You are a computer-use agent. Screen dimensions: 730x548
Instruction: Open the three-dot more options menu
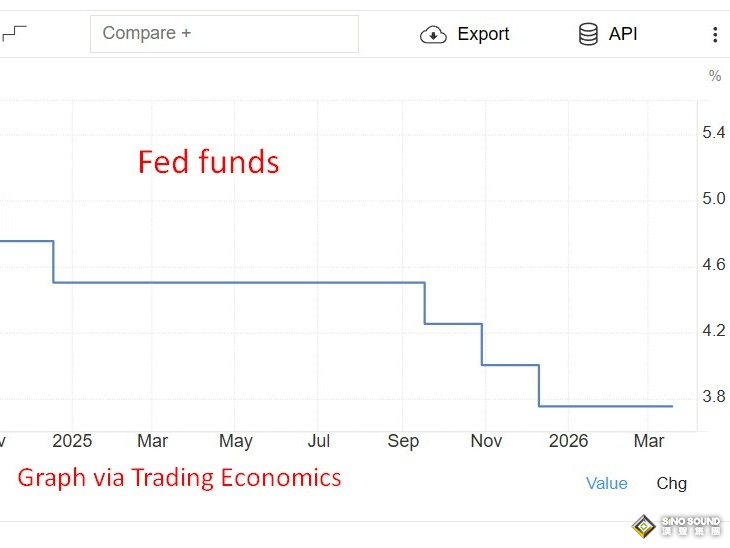pyautogui.click(x=715, y=35)
